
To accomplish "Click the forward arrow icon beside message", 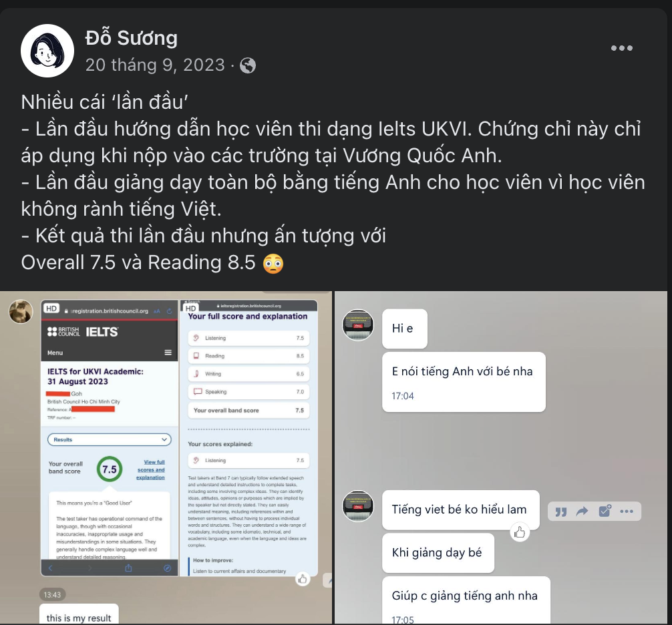I will [582, 511].
